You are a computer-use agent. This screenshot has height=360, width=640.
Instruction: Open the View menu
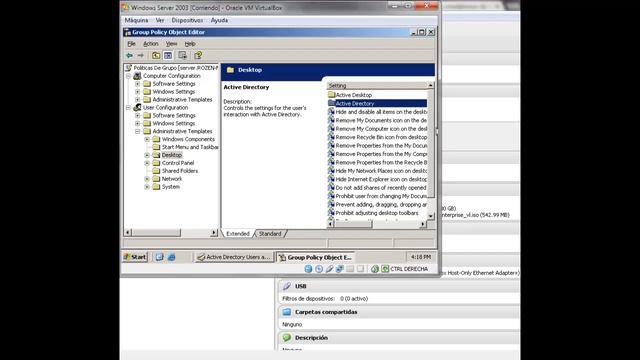pyautogui.click(x=171, y=44)
